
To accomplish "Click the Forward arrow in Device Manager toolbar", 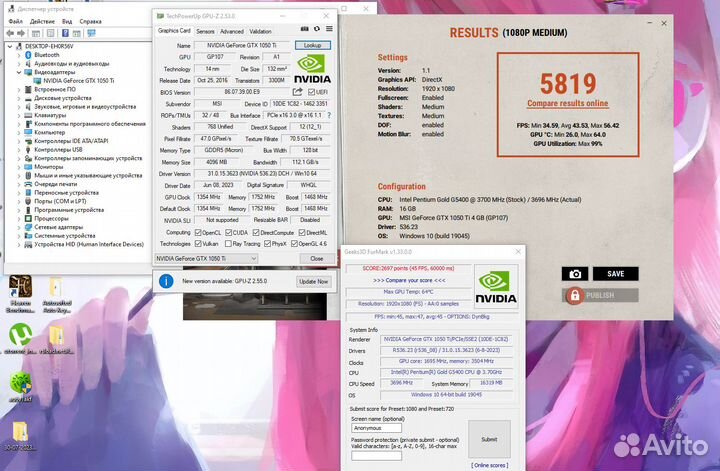I will pyautogui.click(x=21, y=33).
